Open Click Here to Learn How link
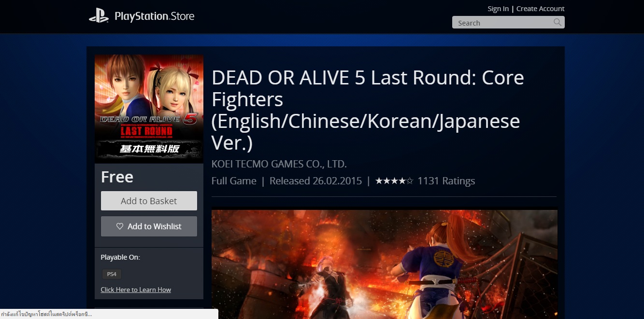 tap(136, 290)
